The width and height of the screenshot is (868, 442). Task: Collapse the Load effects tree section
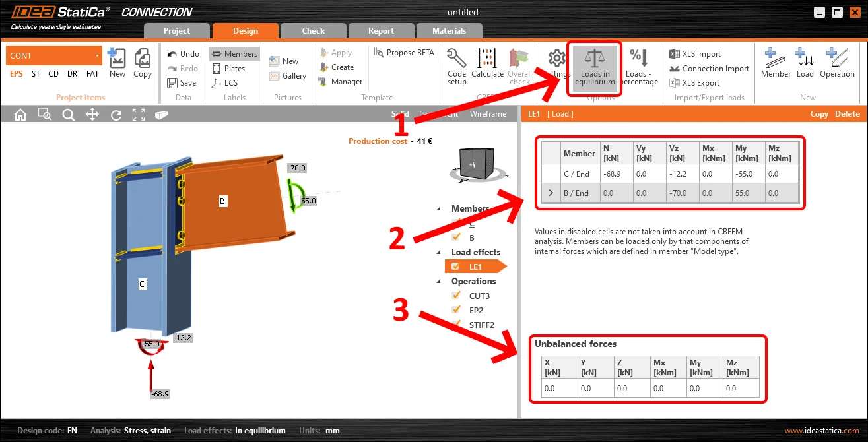click(x=440, y=253)
